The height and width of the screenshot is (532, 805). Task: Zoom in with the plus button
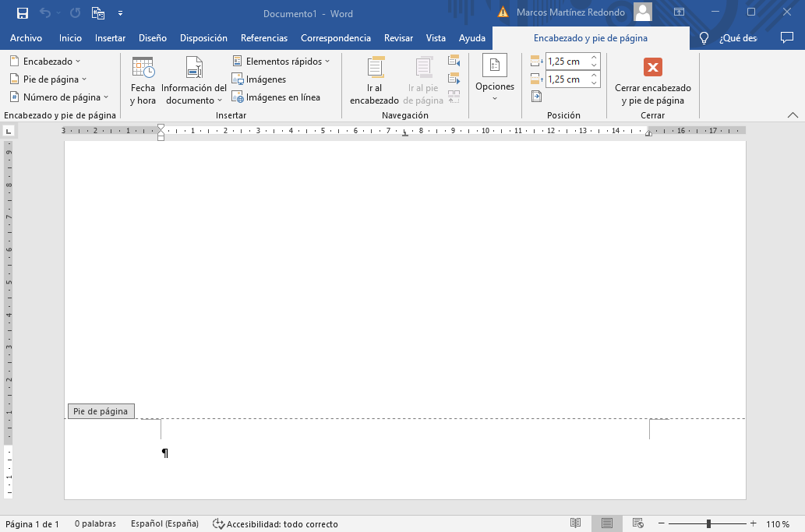click(753, 523)
